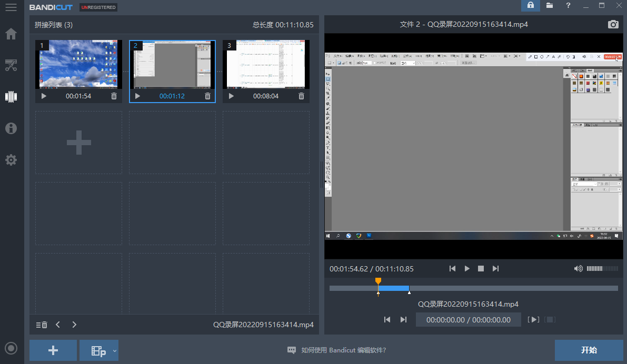Viewport: 627px width, 364px height.
Task: Mute audio by clicking the speaker icon
Action: click(579, 268)
